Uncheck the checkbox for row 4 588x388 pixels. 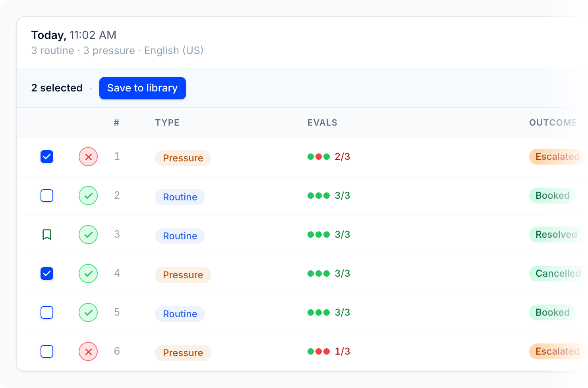47,274
